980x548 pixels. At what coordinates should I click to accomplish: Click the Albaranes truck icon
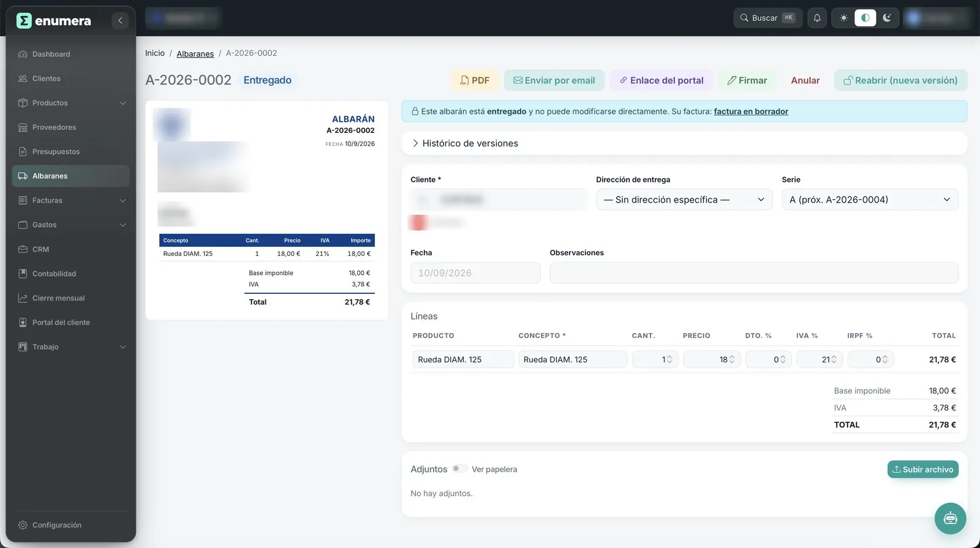click(23, 176)
